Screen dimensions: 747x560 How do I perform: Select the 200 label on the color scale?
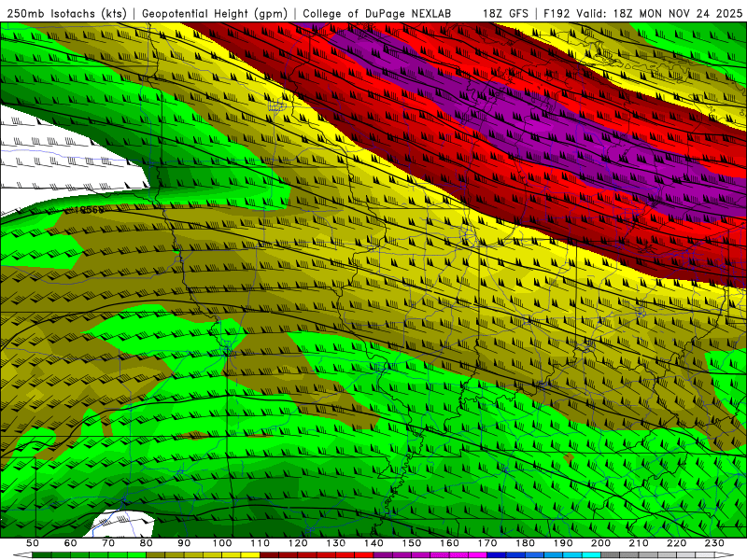click(600, 543)
